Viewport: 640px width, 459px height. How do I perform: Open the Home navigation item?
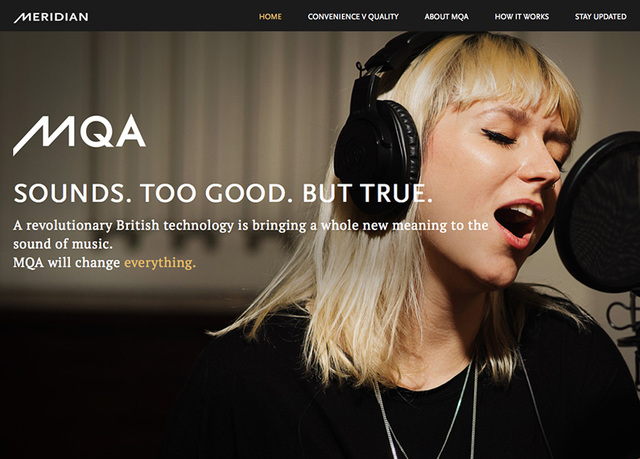tap(270, 17)
